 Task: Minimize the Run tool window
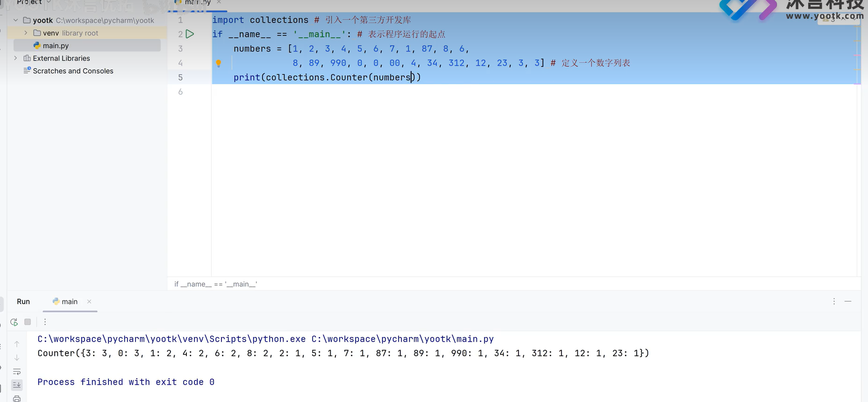pyautogui.click(x=848, y=301)
